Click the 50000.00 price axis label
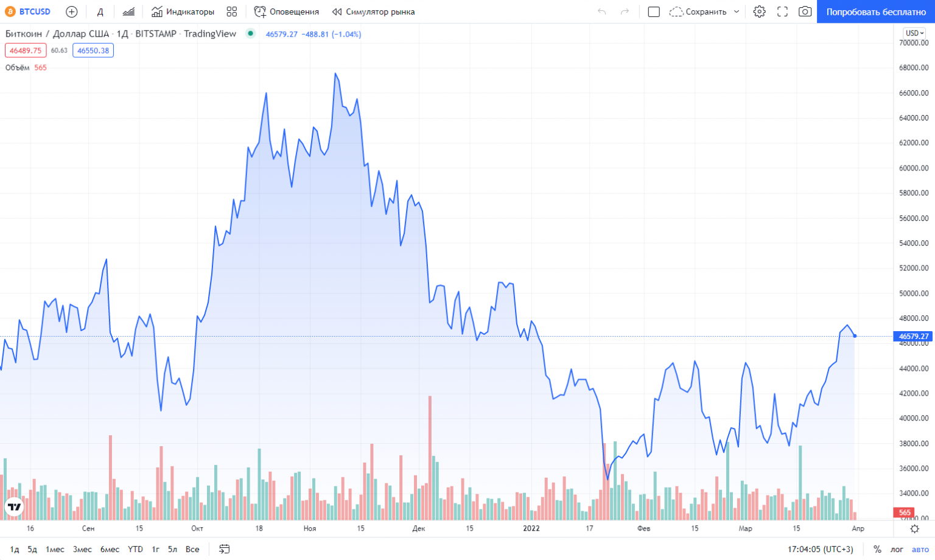This screenshot has height=560, width=935. click(x=914, y=293)
